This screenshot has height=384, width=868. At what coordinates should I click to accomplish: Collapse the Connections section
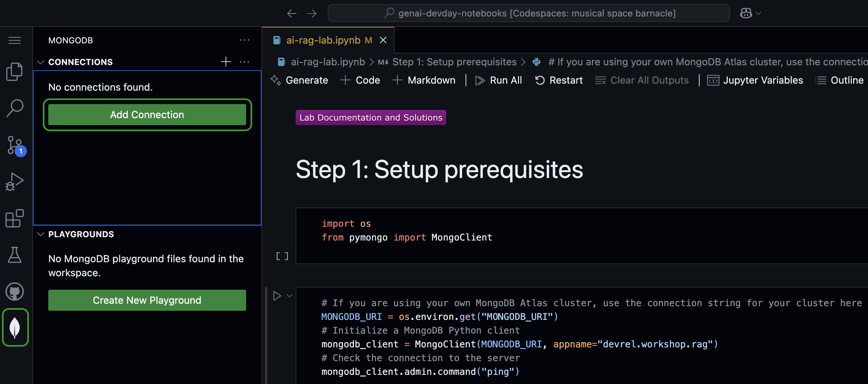click(x=41, y=62)
